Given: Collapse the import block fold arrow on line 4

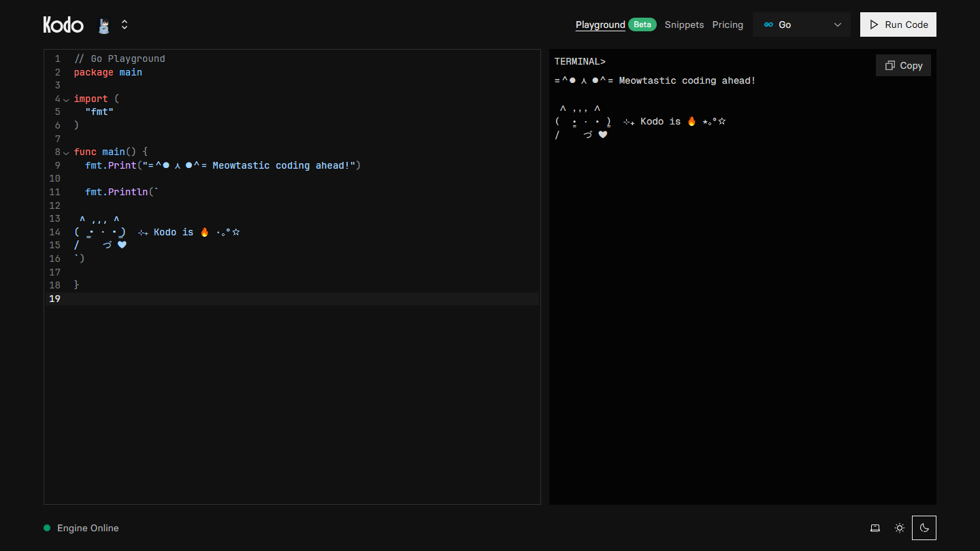Looking at the screenshot, I should (x=66, y=99).
